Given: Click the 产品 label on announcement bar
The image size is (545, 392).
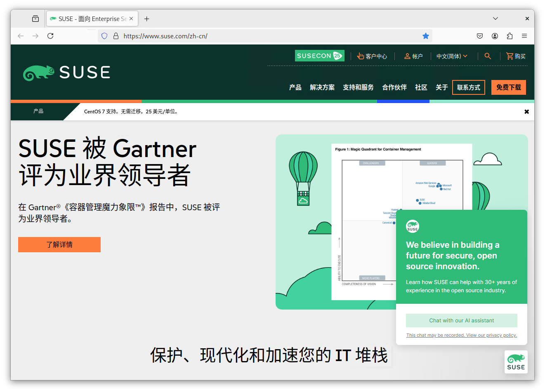Looking at the screenshot, I should [38, 111].
